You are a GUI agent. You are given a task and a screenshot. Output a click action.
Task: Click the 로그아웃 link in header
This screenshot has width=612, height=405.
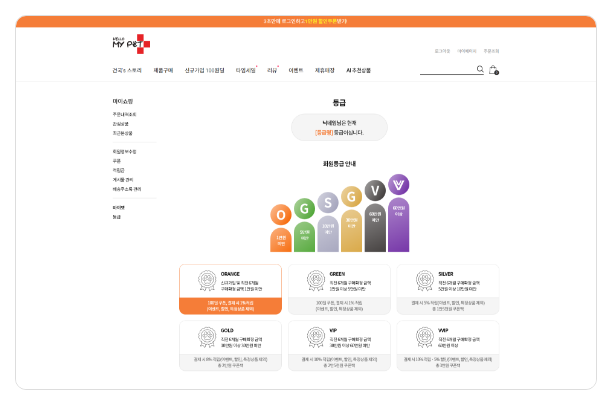pyautogui.click(x=442, y=49)
